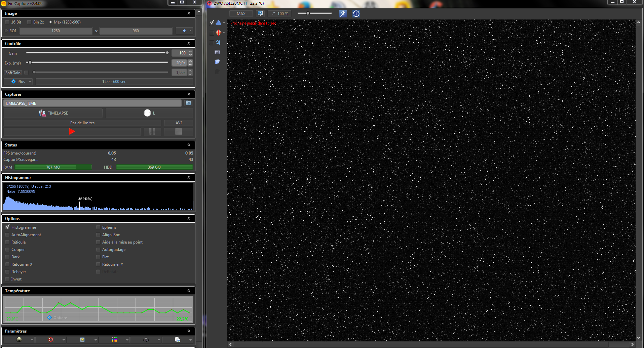Uncheck the Histogramme option checkbox
This screenshot has height=348, width=644.
7,227
